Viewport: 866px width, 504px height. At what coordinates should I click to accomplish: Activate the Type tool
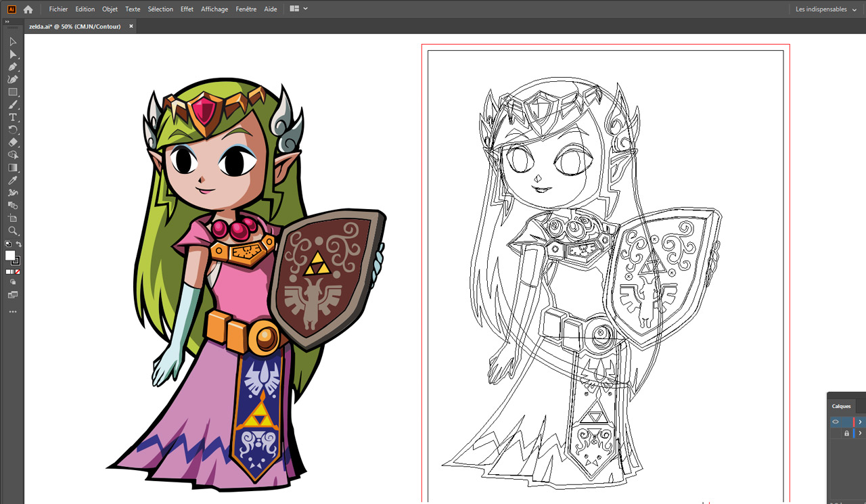pyautogui.click(x=13, y=118)
